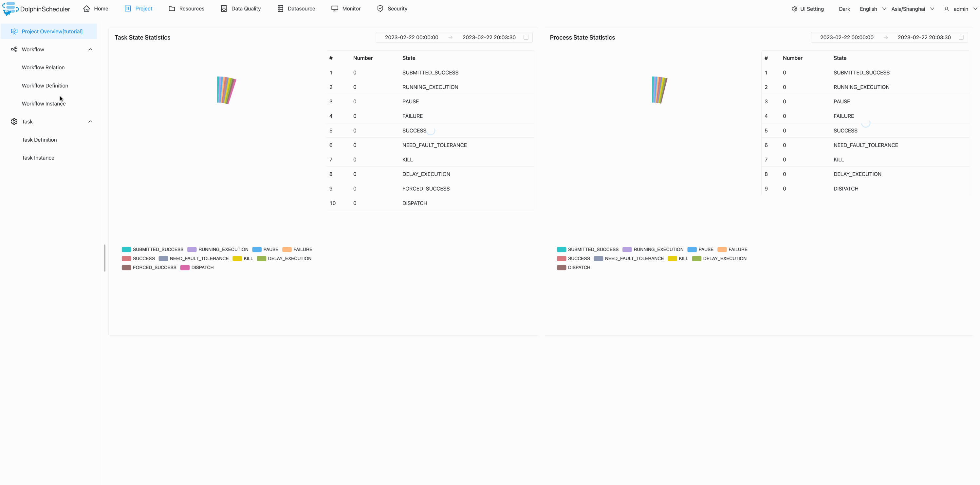Go to Task Definition

tap(39, 140)
